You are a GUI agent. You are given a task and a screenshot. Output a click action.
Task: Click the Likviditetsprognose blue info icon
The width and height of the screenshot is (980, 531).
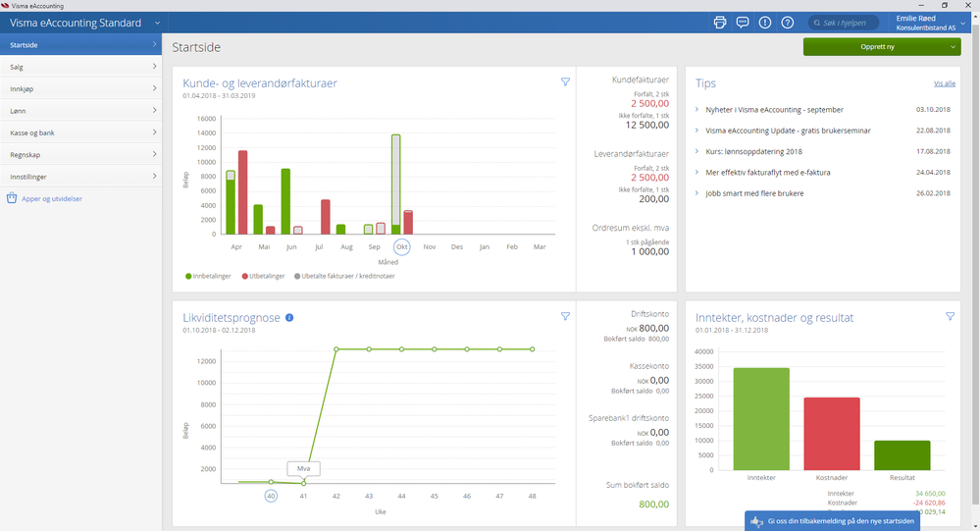(x=289, y=318)
